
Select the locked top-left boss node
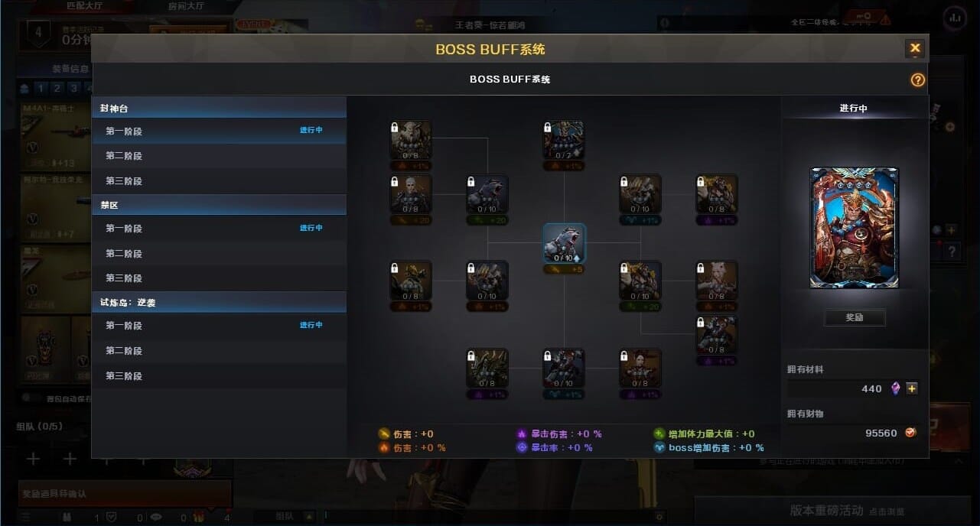[x=411, y=140]
